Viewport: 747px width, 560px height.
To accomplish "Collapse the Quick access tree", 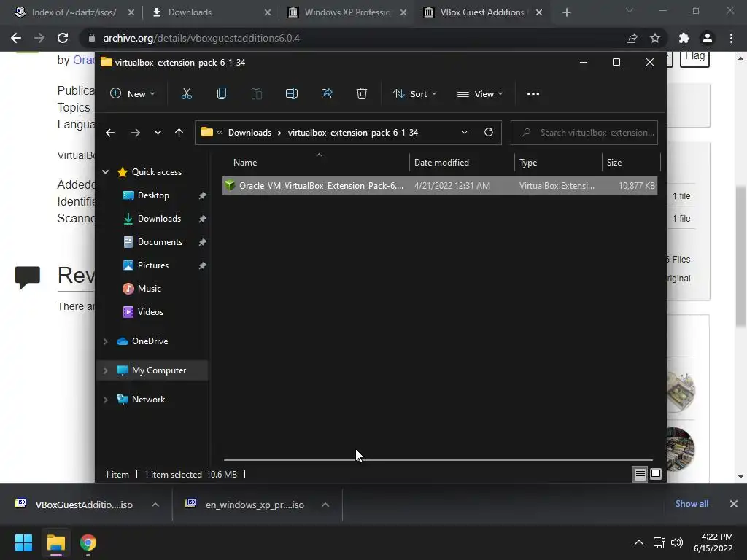I will 105,172.
